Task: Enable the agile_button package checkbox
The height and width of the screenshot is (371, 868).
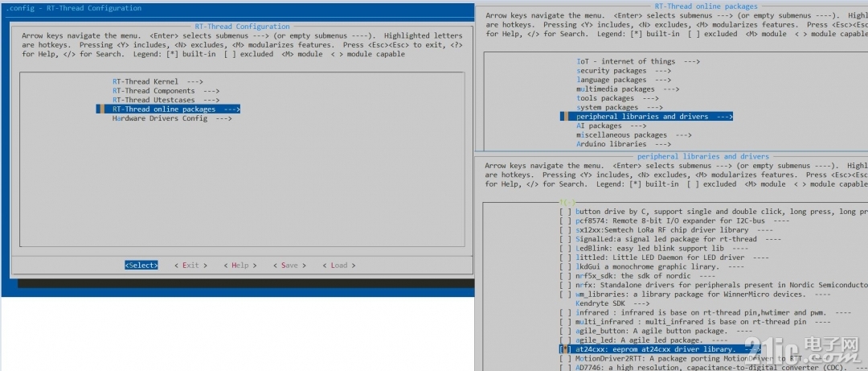Action: [565, 331]
